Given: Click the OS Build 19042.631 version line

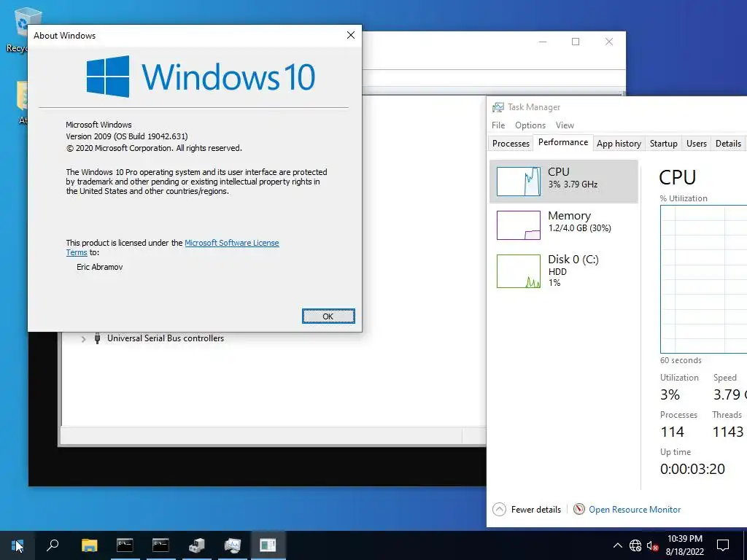Looking at the screenshot, I should coord(127,136).
